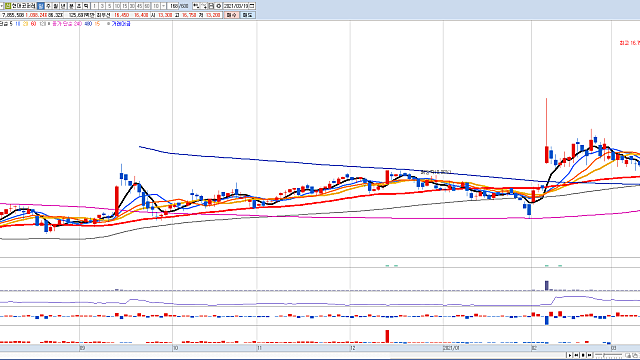The image size is (640, 360).
Task: Select the 480 moving average legend label
Action: point(88,24)
